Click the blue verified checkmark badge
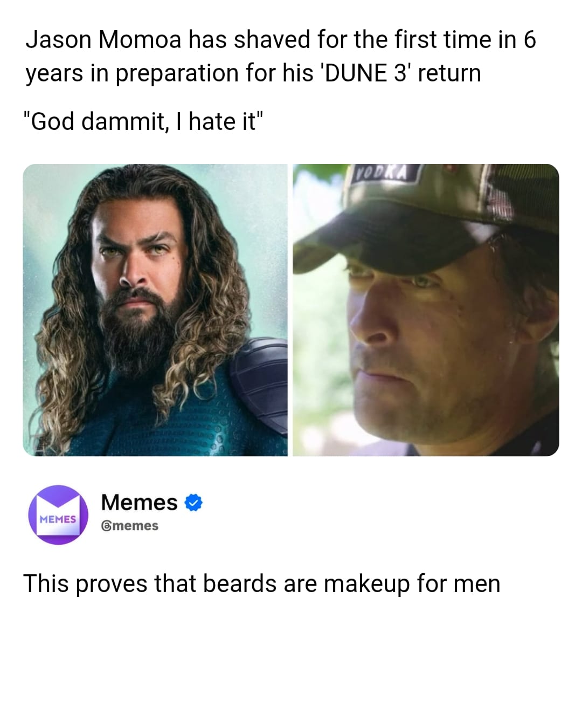This screenshot has height=728, width=582. coord(194,503)
